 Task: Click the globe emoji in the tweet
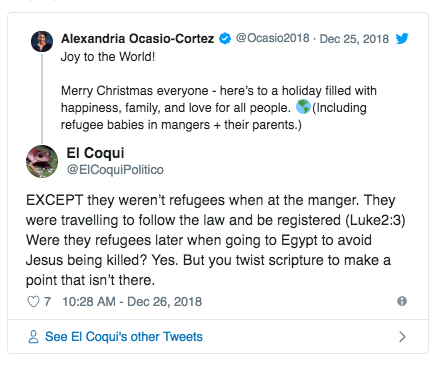click(x=303, y=107)
